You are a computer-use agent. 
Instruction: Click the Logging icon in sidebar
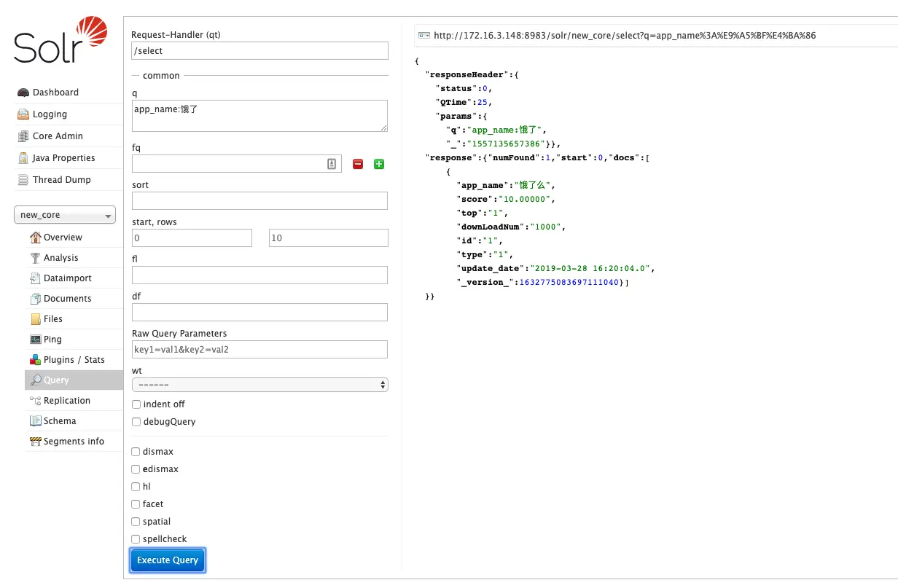(x=23, y=114)
